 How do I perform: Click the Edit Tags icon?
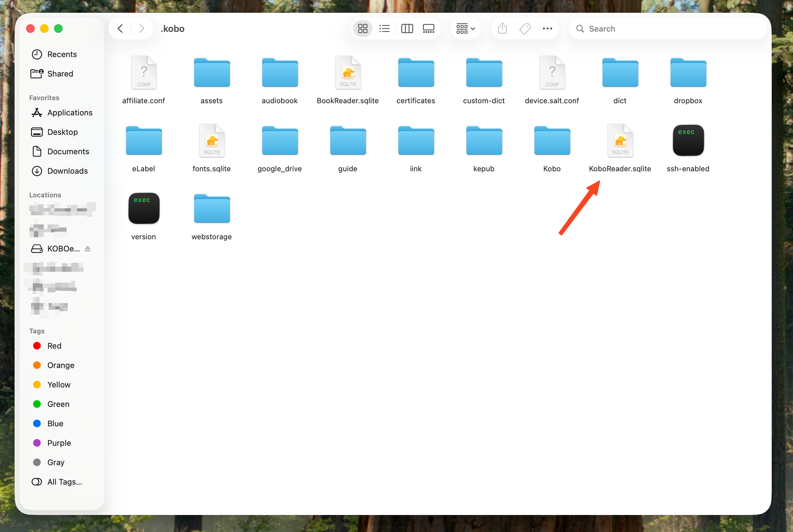click(x=525, y=29)
